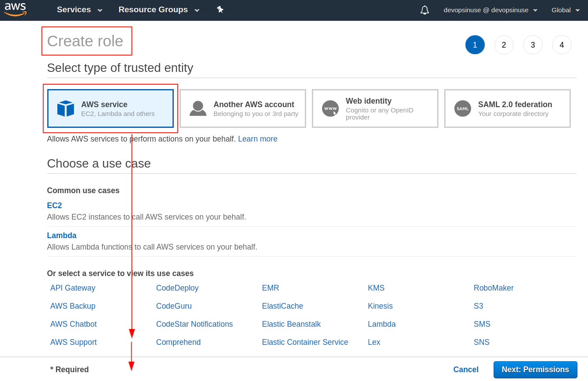Select the AWS Backup service
The height and width of the screenshot is (381, 588).
[73, 306]
